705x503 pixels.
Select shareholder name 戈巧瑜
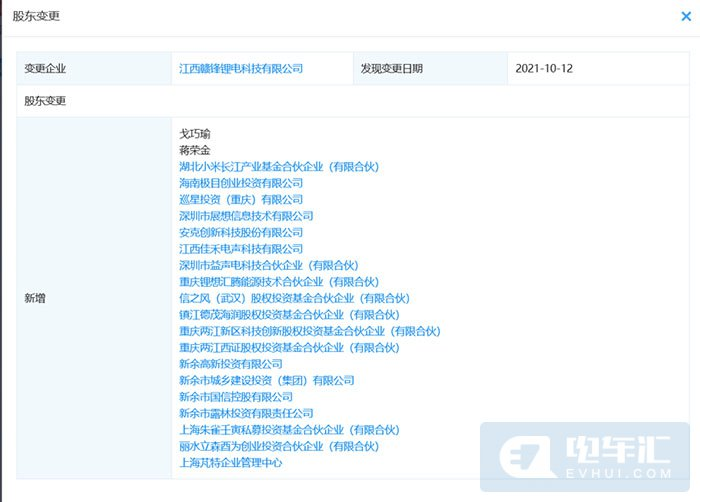(x=194, y=134)
